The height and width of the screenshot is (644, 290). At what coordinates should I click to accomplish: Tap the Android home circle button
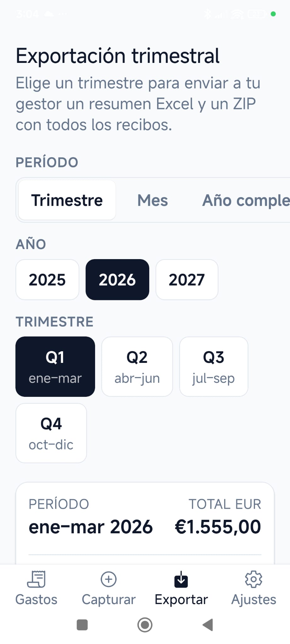tap(145, 625)
